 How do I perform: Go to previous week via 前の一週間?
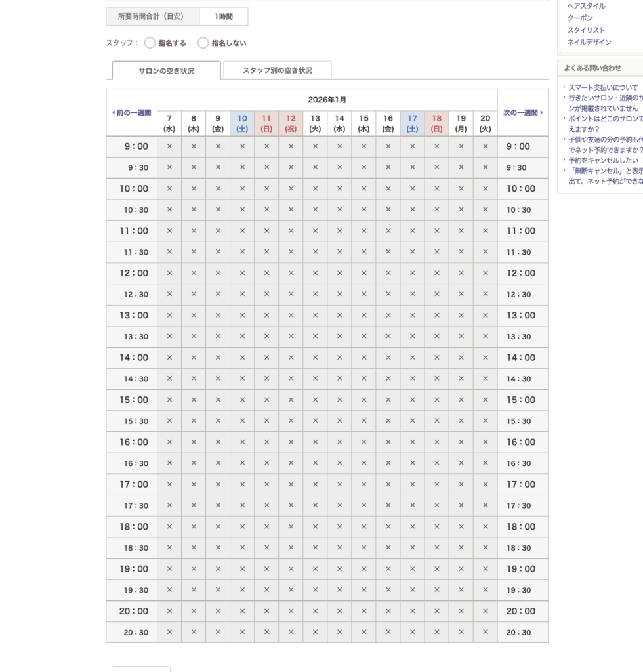(x=132, y=112)
